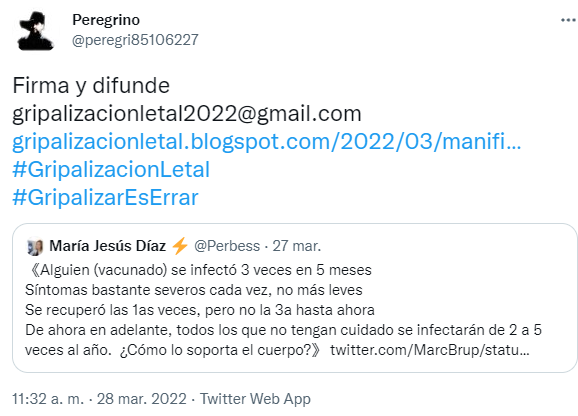Open María Jesús Díaz's name in quote
This screenshot has width=578, height=416.
coord(108,246)
